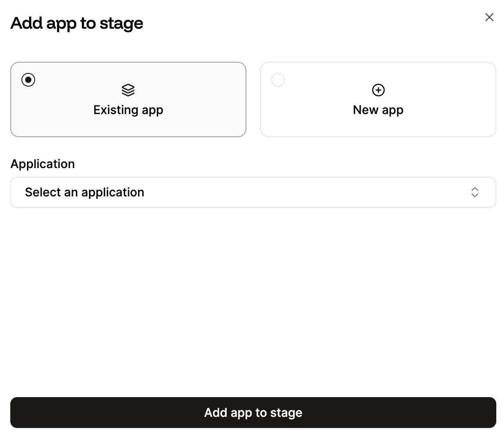This screenshot has height=434, width=504.
Task: Click the circled plus icon above New app text
Action: point(378,90)
